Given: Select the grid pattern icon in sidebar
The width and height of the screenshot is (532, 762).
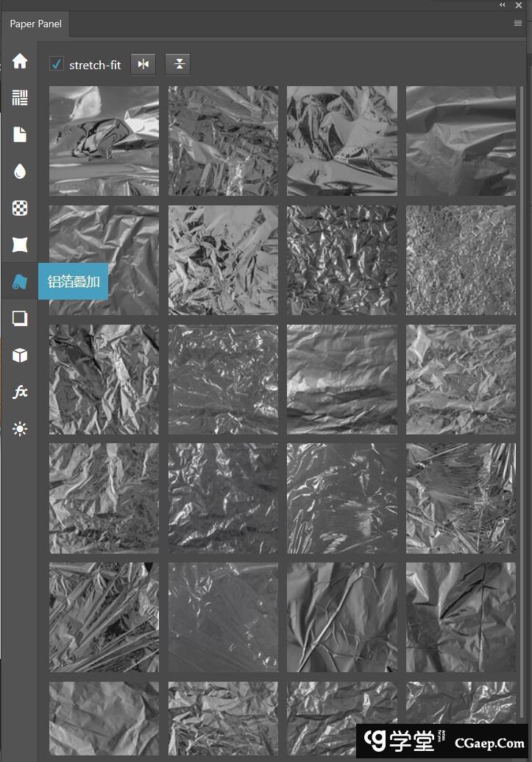Looking at the screenshot, I should (20, 98).
